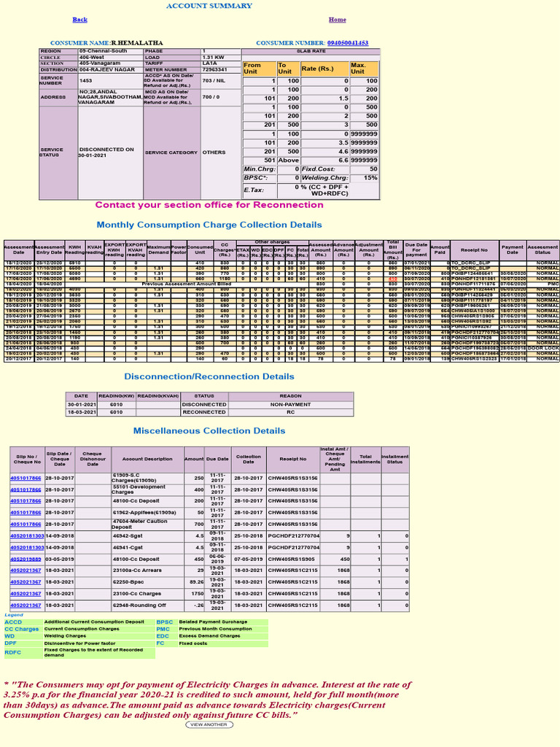Open slip 4051017866 for Applfees row
This screenshot has width=560, height=747.
26,513
